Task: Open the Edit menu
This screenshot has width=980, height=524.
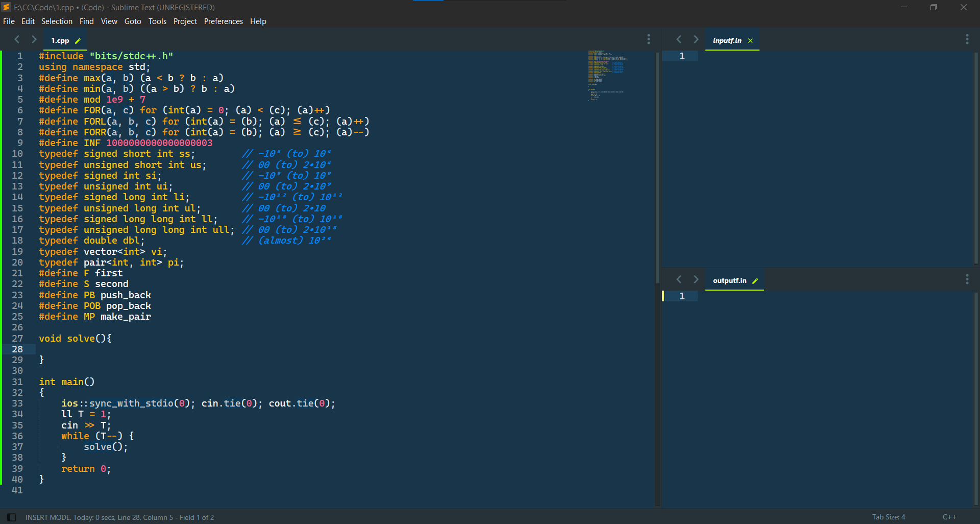Action: [28, 21]
